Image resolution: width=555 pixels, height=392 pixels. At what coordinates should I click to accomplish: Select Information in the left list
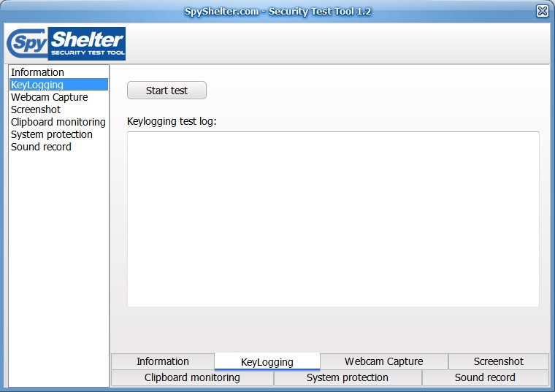point(58,72)
